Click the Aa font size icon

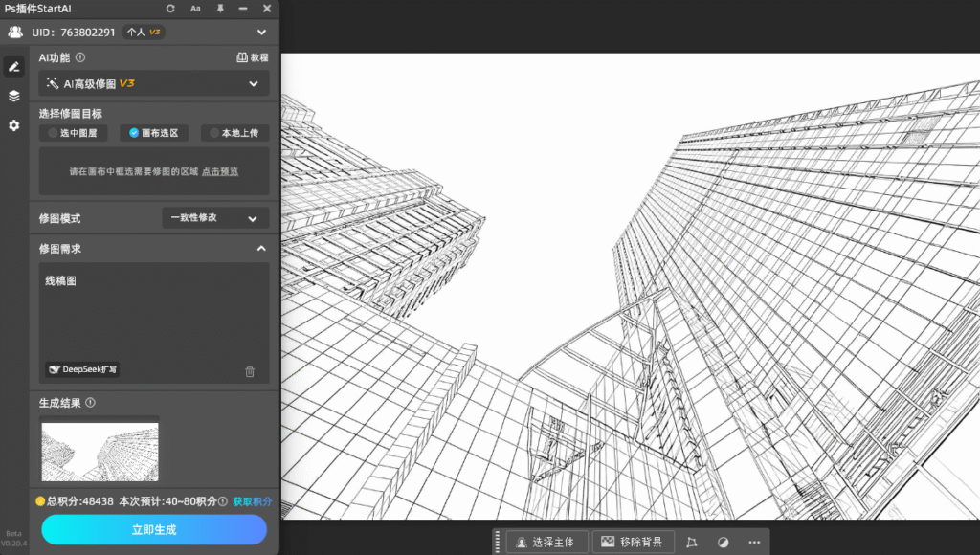(195, 9)
